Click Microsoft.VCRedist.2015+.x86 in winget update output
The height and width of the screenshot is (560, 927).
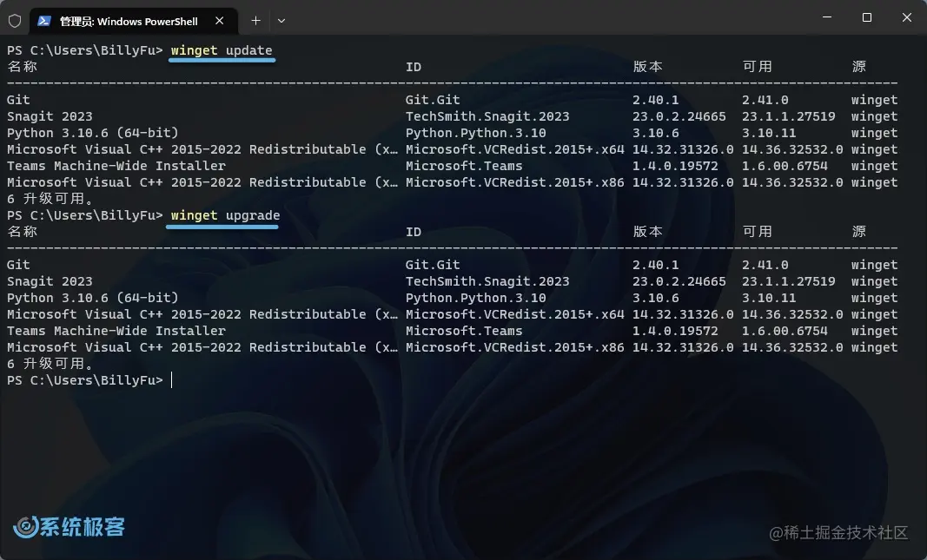click(x=515, y=182)
